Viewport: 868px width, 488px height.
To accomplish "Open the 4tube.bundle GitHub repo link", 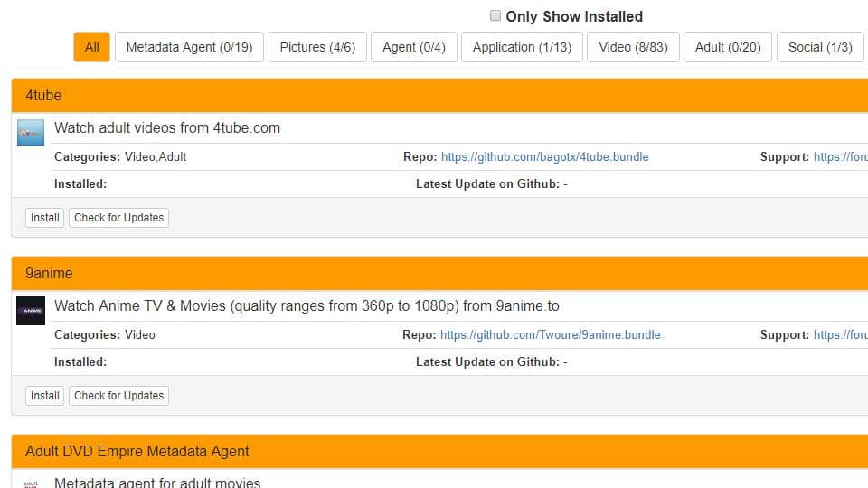I will [x=544, y=156].
